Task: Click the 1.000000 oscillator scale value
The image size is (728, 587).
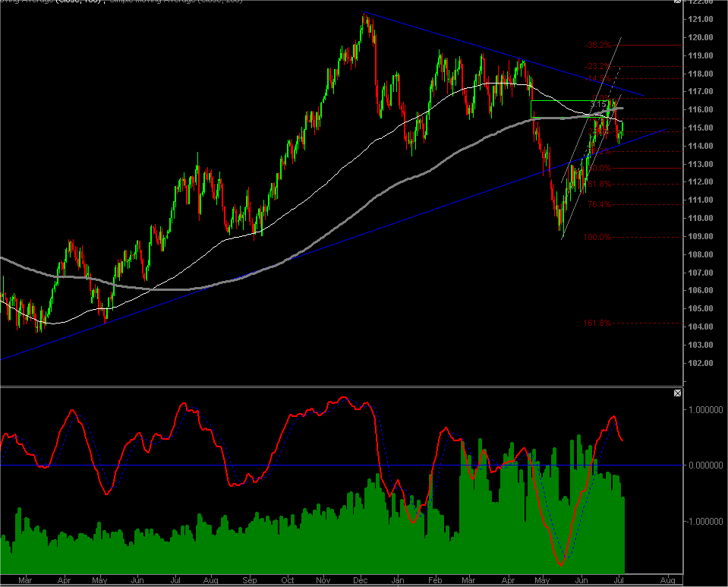Action: click(x=706, y=409)
